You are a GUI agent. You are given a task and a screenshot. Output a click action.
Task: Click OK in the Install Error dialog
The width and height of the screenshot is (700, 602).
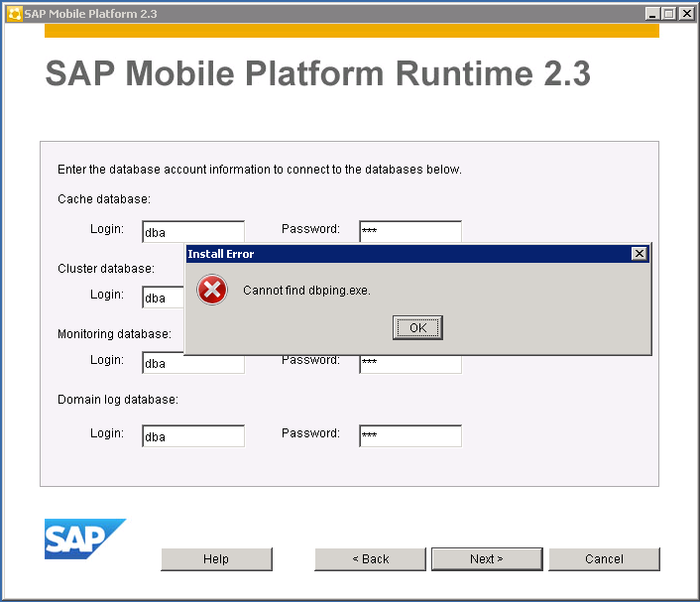click(x=417, y=328)
